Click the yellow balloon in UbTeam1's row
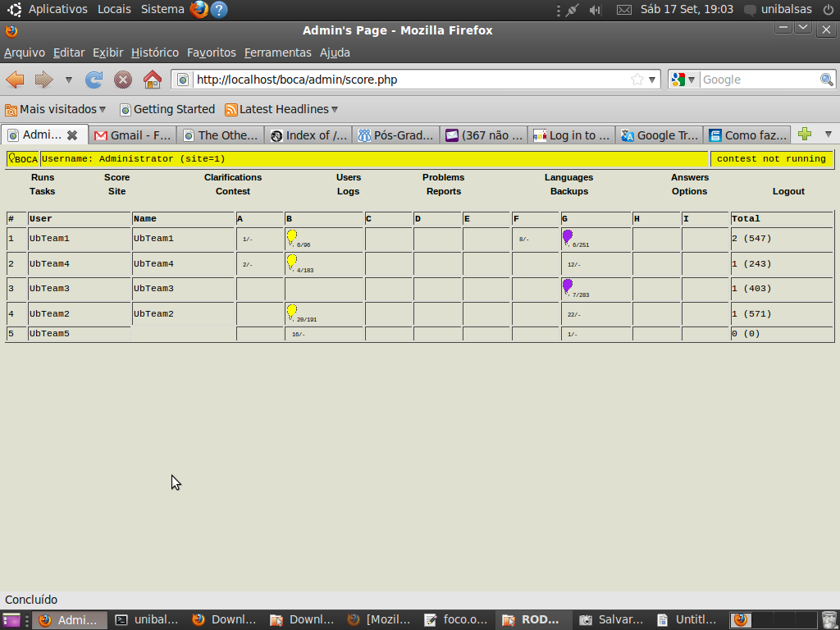 click(291, 237)
